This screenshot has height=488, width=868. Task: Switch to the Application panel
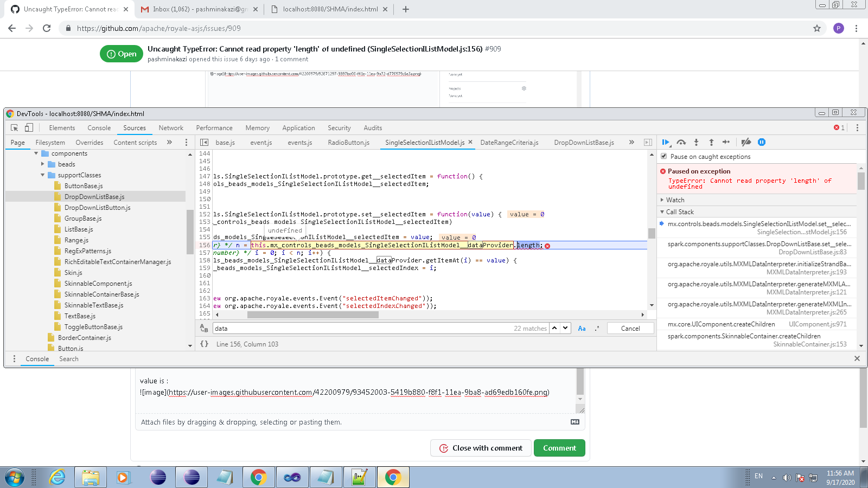pyautogui.click(x=298, y=128)
